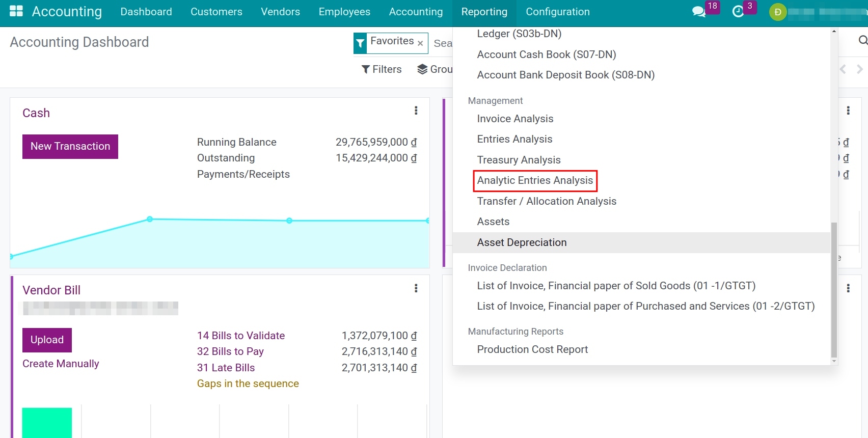Image resolution: width=868 pixels, height=438 pixels.
Task: Click the search input field
Action: pyautogui.click(x=443, y=43)
